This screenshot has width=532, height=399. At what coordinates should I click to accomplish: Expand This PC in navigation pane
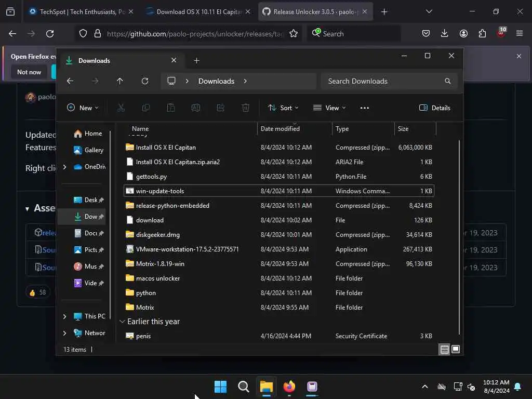coord(65,316)
